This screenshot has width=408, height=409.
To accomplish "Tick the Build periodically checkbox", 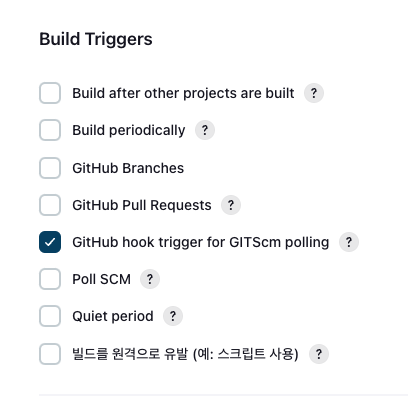I will click(50, 130).
